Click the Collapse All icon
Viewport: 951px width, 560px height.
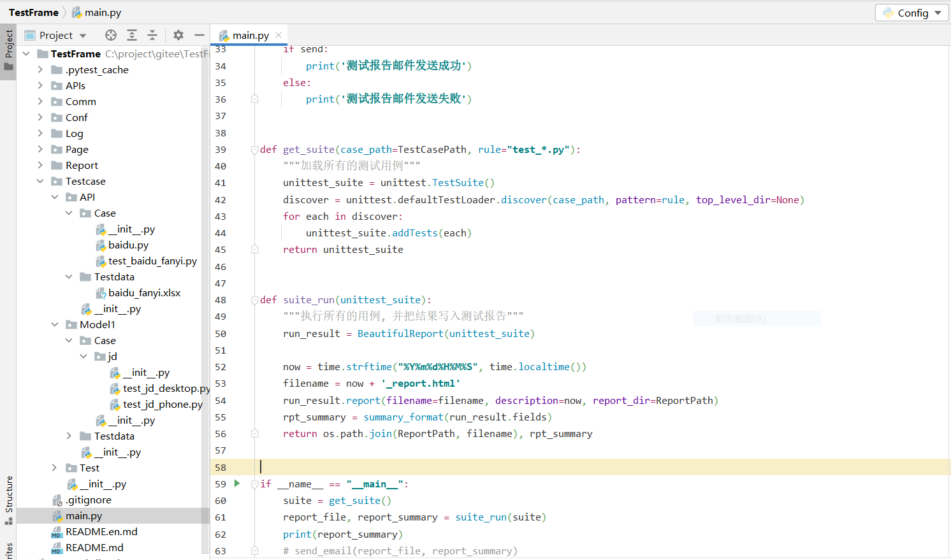[x=152, y=35]
